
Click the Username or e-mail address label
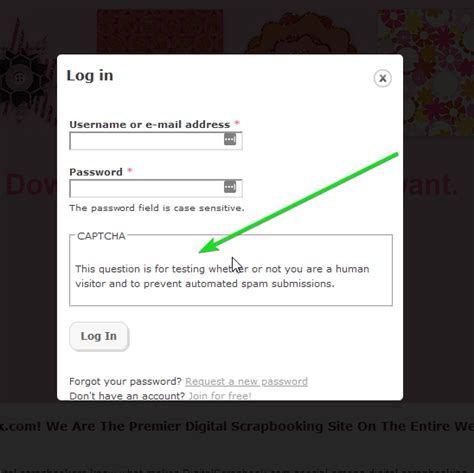coord(150,124)
